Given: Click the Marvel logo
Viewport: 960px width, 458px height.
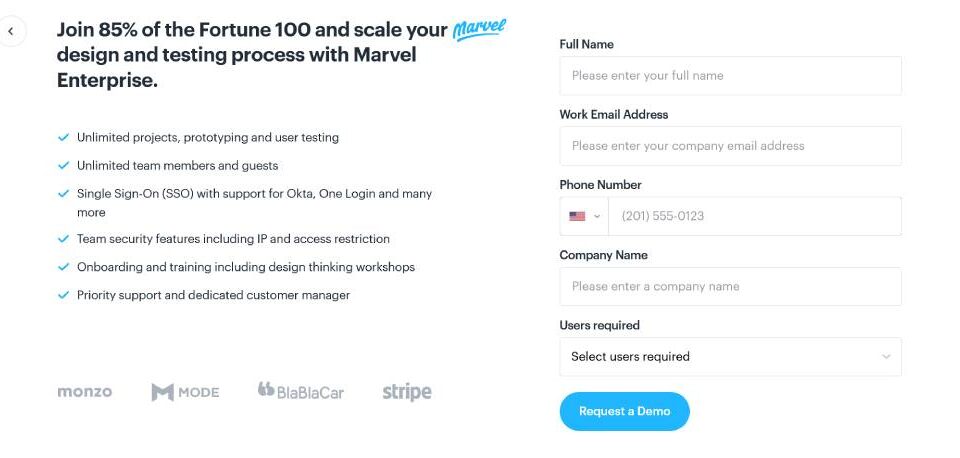Looking at the screenshot, I should 480,28.
